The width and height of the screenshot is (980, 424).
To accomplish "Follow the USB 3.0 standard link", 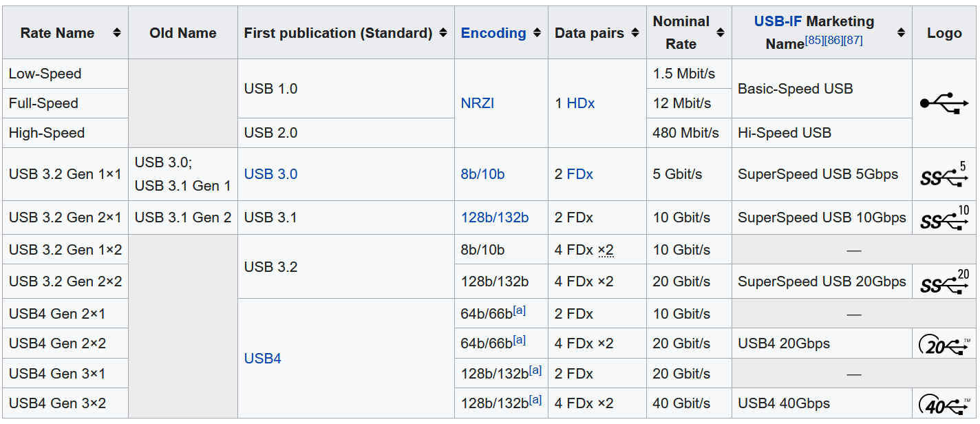I will [270, 174].
